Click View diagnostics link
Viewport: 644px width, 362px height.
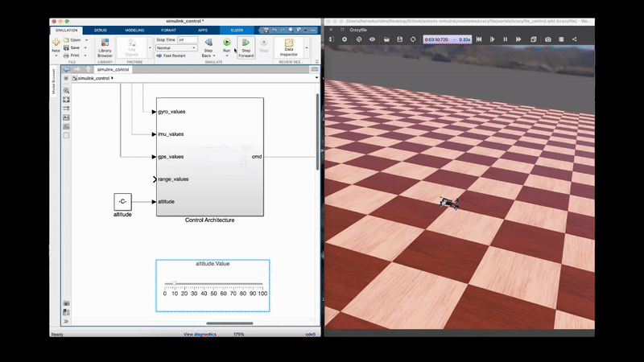(x=200, y=334)
